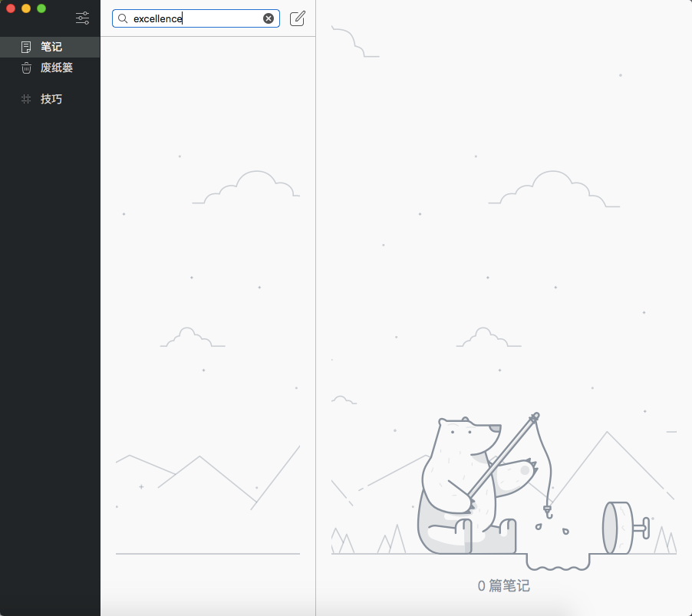
Task: Create a new note with the compose icon
Action: 298,18
